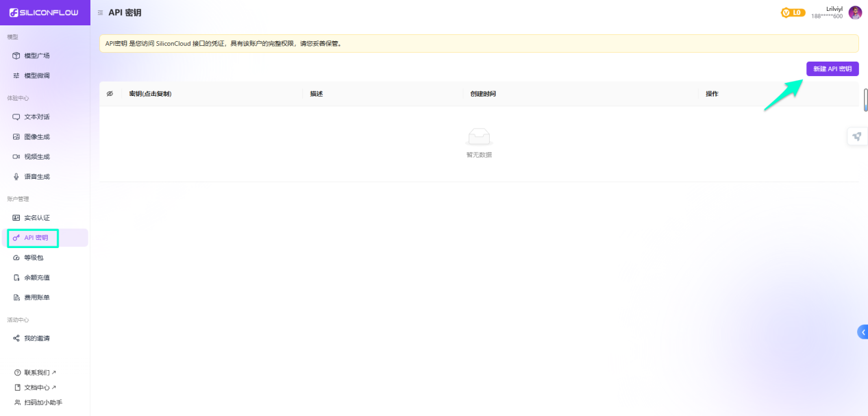Click 新建 API 密钥 button
868x416 pixels.
click(x=832, y=69)
